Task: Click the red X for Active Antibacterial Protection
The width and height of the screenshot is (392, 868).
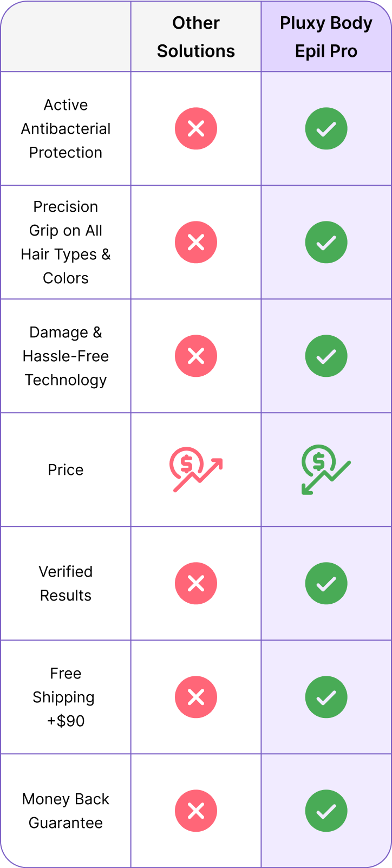Action: click(196, 129)
